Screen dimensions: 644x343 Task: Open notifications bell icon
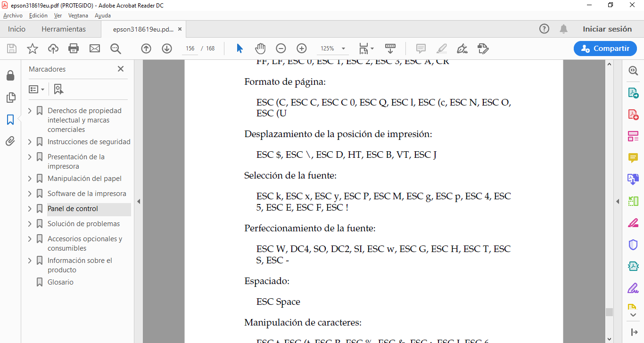pyautogui.click(x=563, y=29)
